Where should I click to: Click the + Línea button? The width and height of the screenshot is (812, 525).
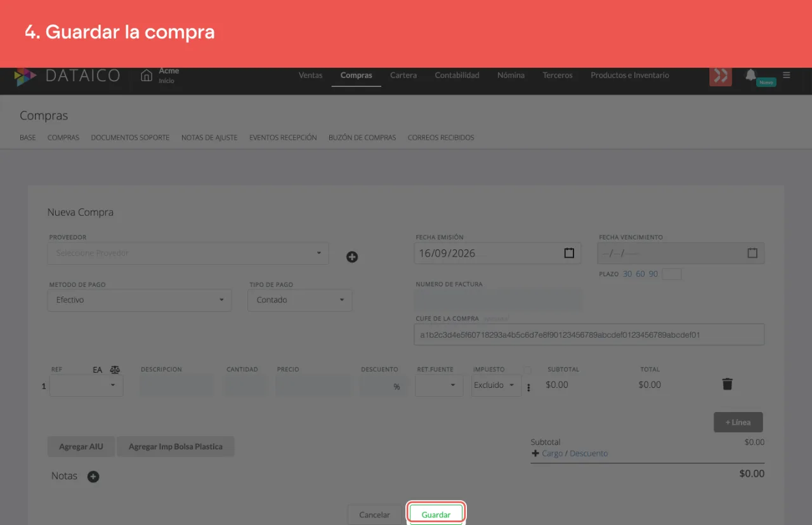[x=738, y=422]
